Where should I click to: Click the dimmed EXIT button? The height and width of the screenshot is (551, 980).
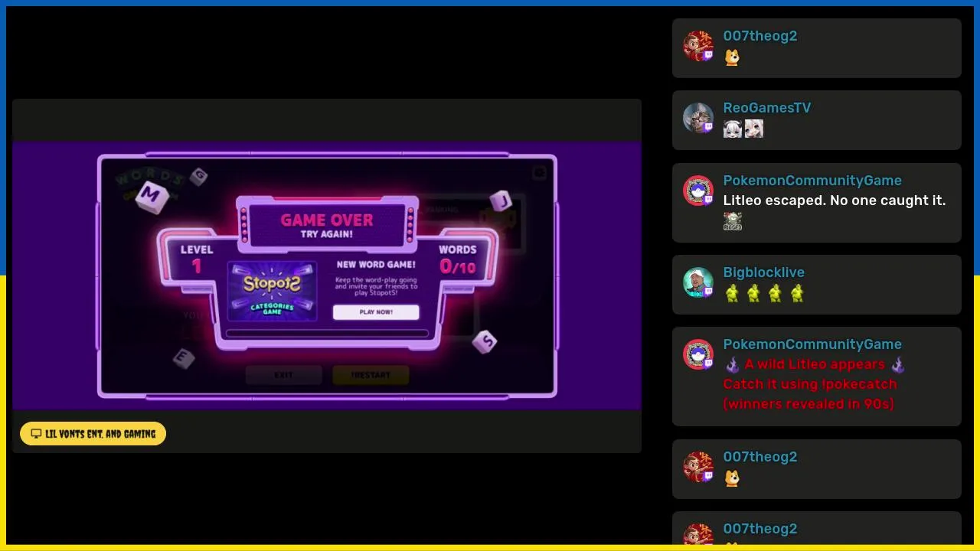coord(283,375)
